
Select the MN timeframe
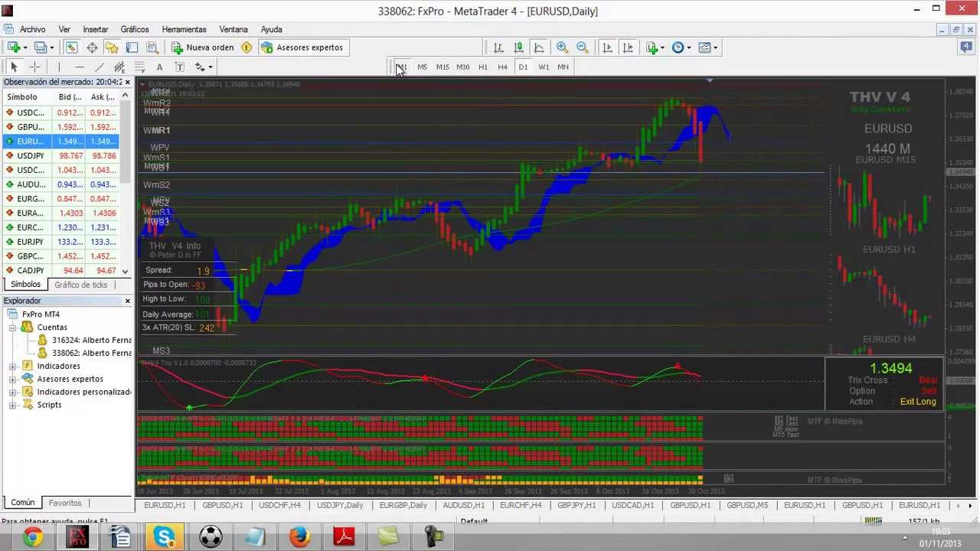click(563, 67)
